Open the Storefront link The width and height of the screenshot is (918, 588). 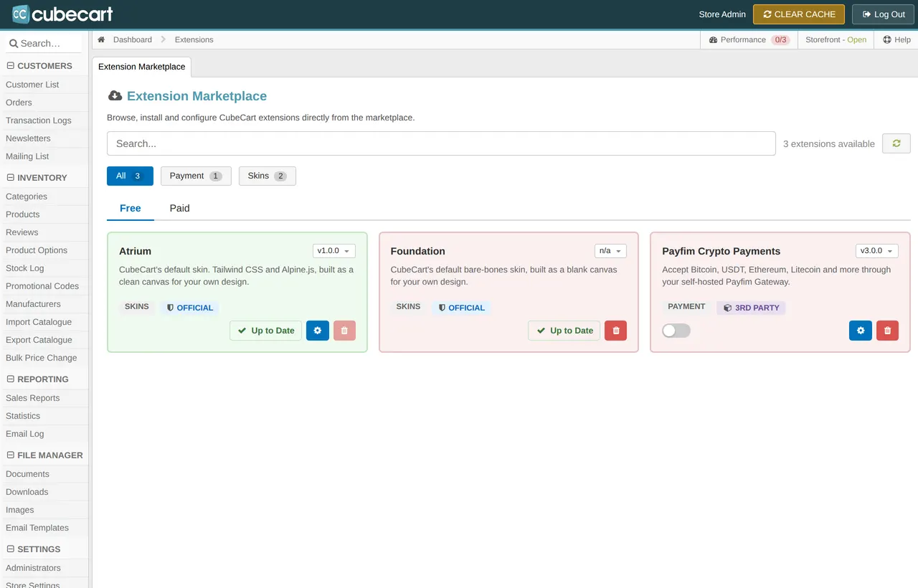836,40
